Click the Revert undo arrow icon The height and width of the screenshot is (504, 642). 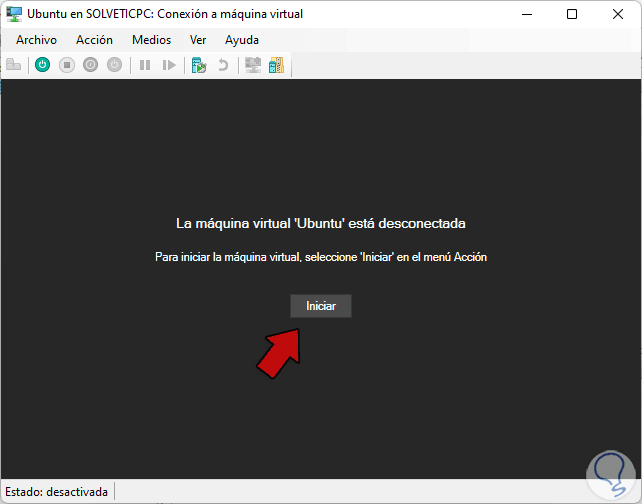point(223,65)
